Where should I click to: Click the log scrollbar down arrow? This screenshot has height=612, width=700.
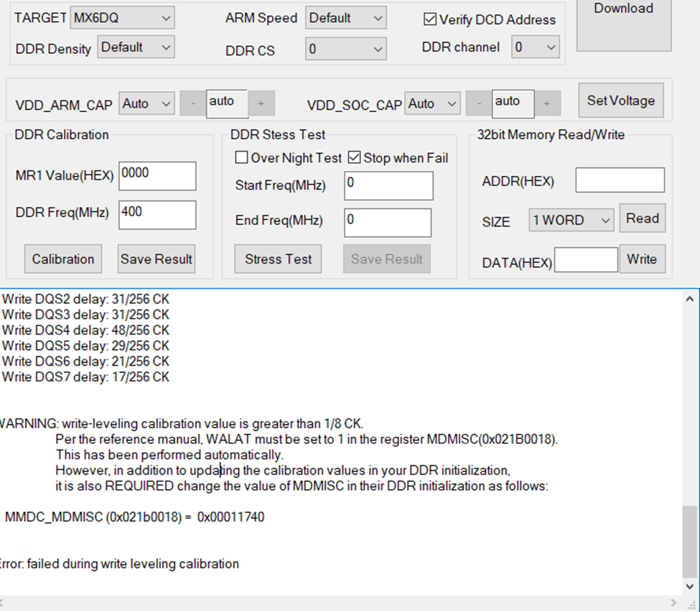(x=690, y=585)
